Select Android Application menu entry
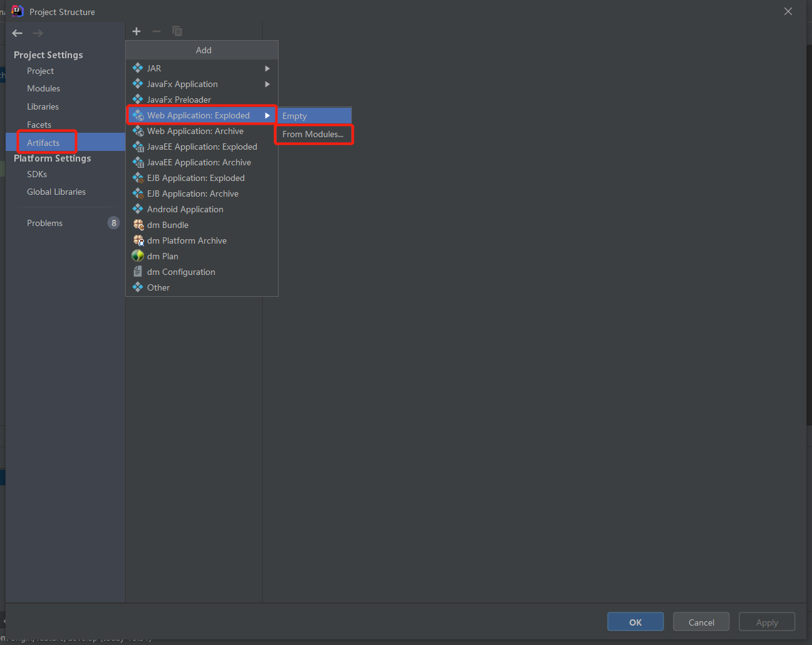Viewport: 812px width, 645px height. (202, 209)
